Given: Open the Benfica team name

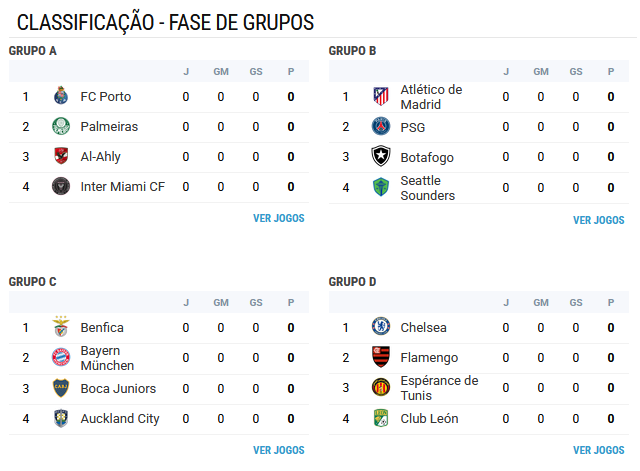Looking at the screenshot, I should click(x=102, y=328).
